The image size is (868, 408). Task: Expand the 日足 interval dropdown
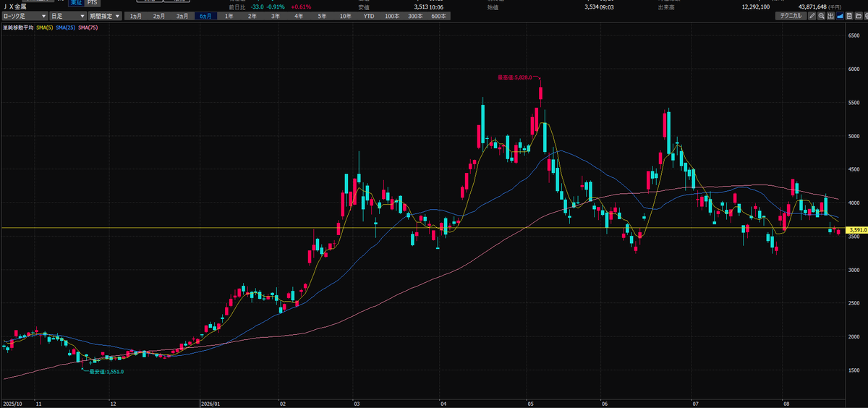pyautogui.click(x=68, y=16)
